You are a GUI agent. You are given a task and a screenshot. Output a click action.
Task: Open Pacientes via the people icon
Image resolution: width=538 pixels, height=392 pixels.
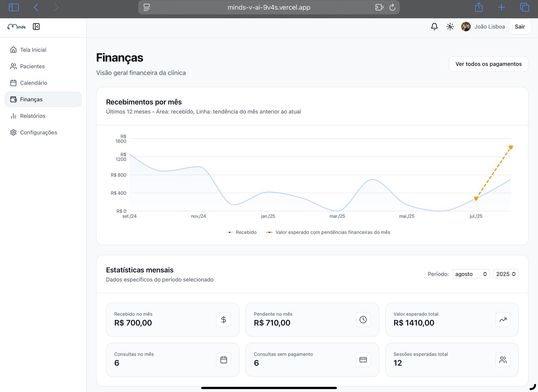13,66
